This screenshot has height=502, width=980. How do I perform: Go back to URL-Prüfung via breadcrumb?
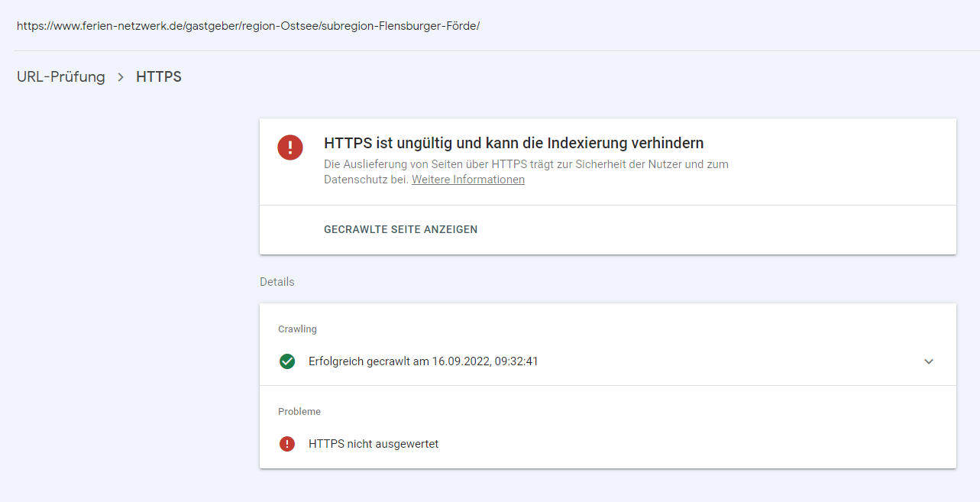[x=61, y=77]
